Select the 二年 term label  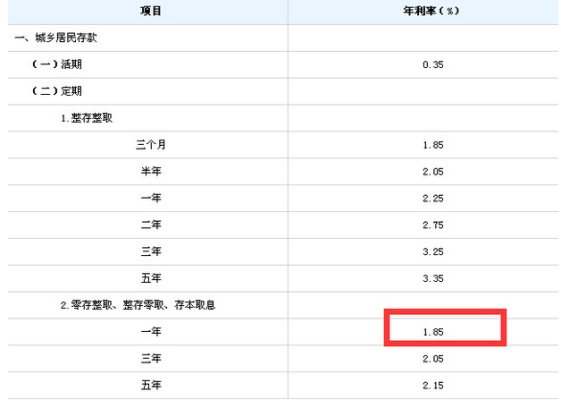pos(151,225)
